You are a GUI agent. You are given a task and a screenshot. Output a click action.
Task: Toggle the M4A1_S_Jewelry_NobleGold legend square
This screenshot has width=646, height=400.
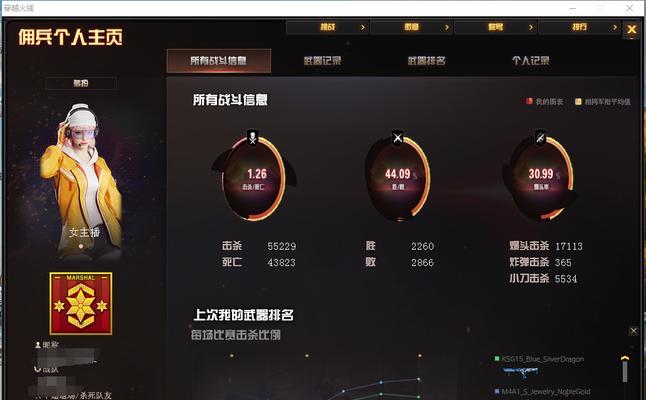(x=497, y=391)
